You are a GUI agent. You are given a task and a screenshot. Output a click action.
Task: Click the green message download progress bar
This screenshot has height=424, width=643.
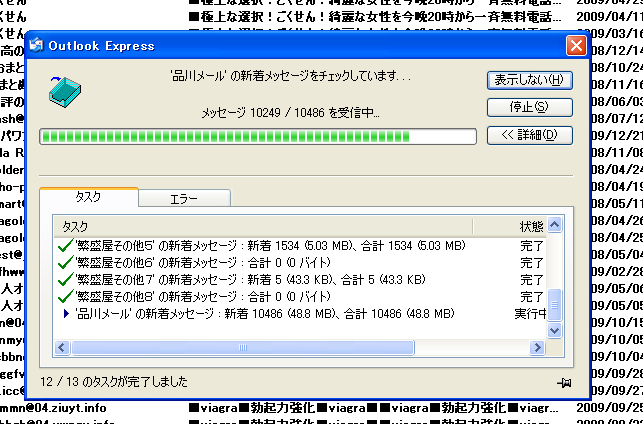tap(257, 137)
